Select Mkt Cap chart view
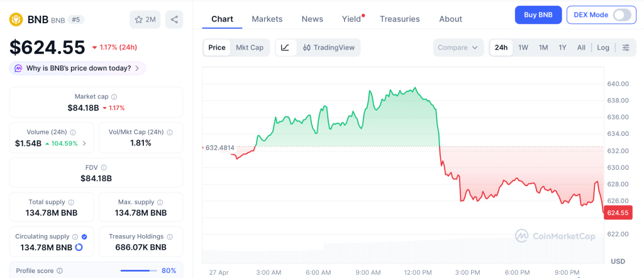This screenshot has height=278, width=644. pyautogui.click(x=250, y=48)
